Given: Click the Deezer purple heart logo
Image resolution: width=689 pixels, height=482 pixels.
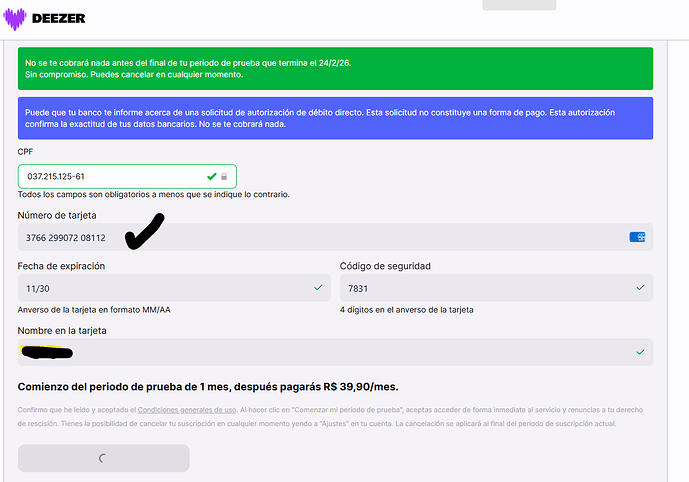Looking at the screenshot, I should pyautogui.click(x=15, y=19).
